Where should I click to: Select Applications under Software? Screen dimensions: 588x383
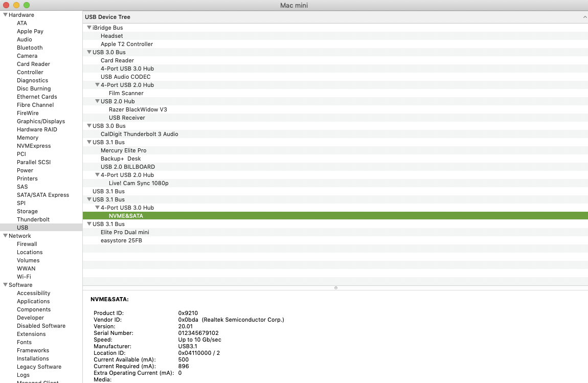pos(33,301)
